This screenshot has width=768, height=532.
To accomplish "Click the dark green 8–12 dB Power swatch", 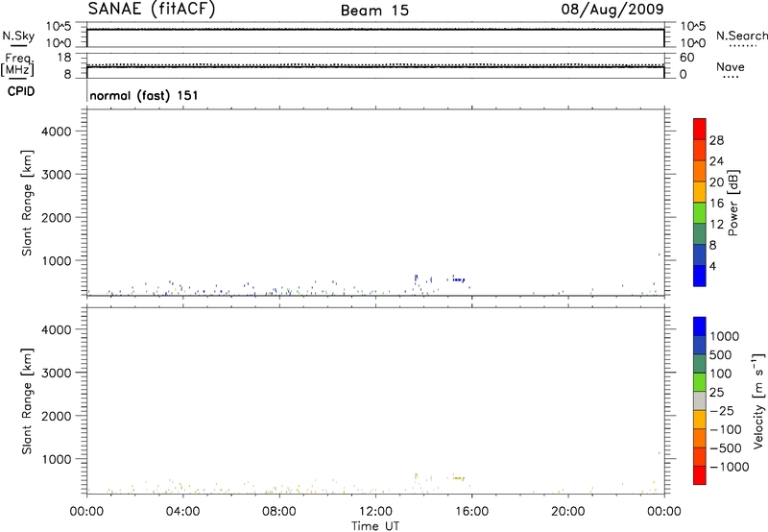I will (700, 234).
